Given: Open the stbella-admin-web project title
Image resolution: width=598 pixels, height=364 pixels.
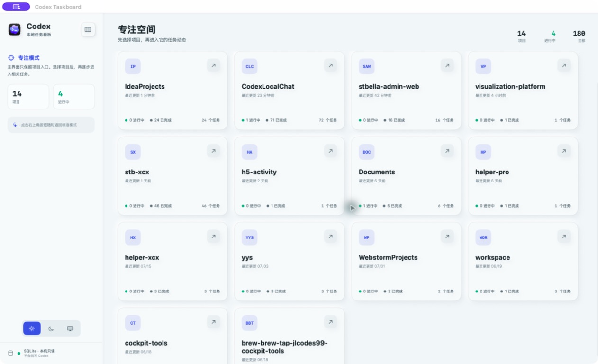Looking at the screenshot, I should pyautogui.click(x=389, y=86).
